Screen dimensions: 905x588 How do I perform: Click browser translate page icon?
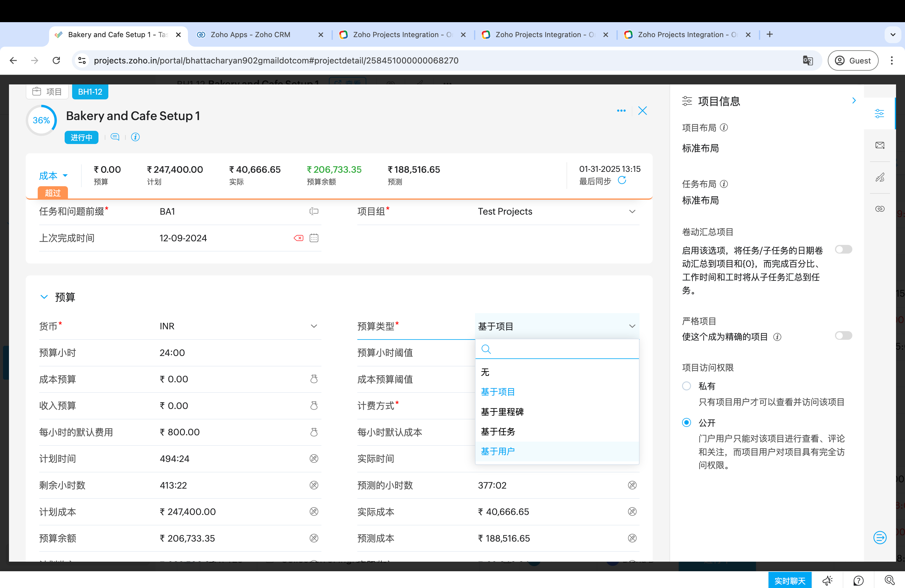(808, 60)
